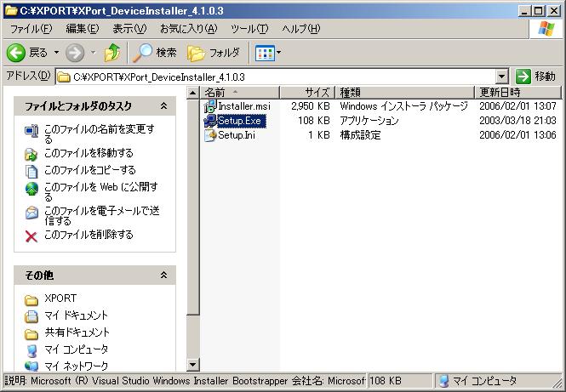Click the Windows flag logo
Image resolution: width=566 pixels, height=392 pixels.
point(546,29)
